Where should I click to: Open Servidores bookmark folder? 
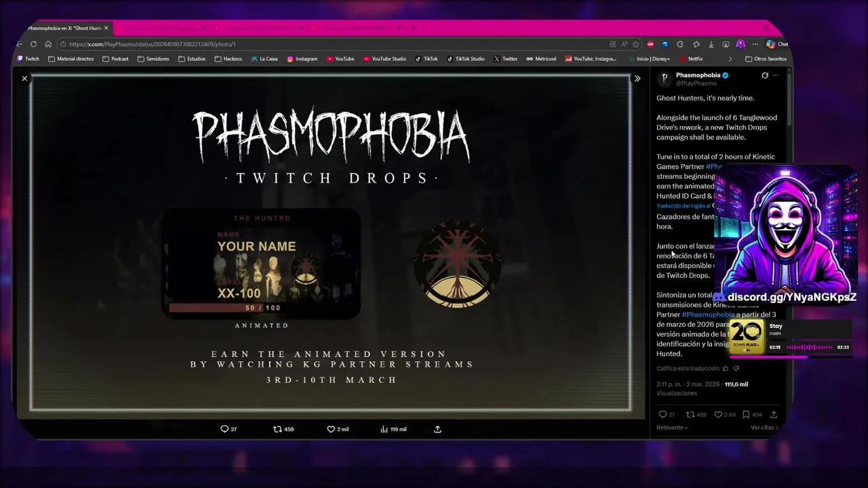(153, 59)
